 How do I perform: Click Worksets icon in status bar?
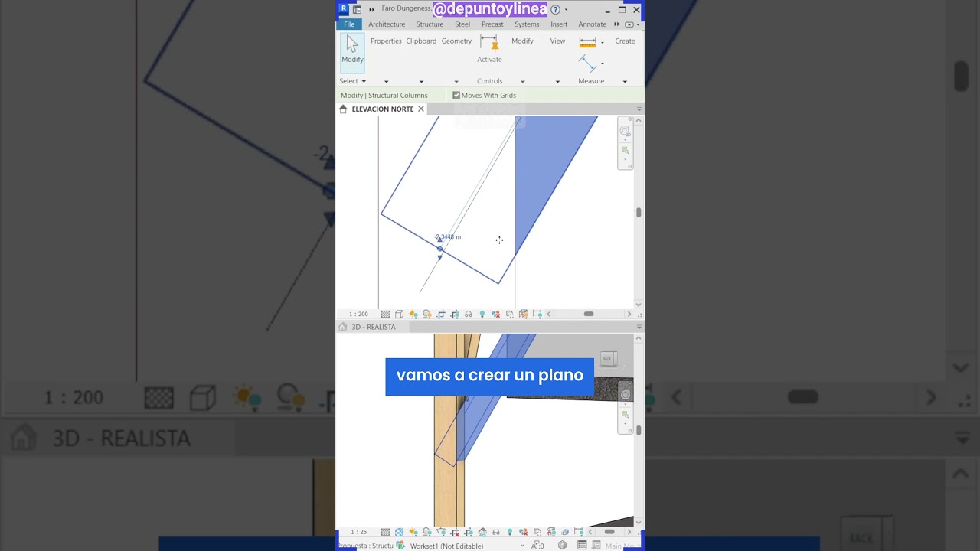400,546
